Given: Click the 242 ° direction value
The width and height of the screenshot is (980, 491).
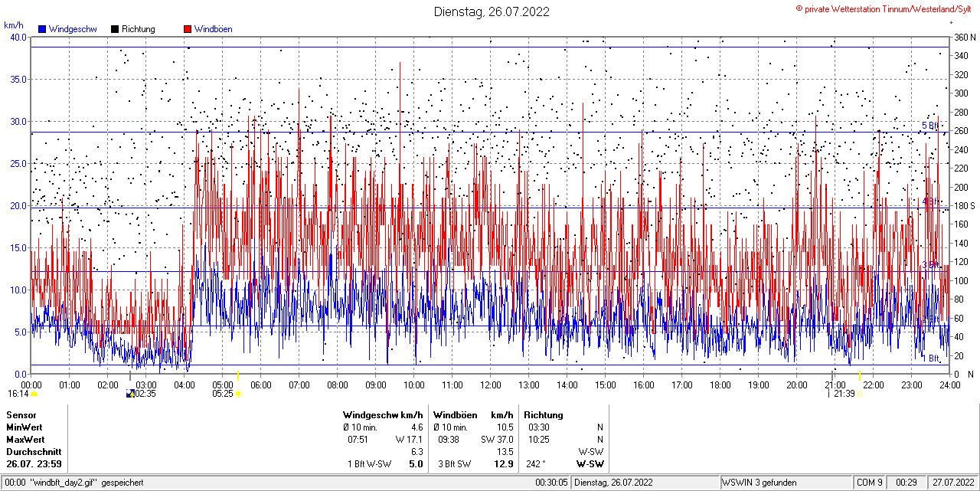Looking at the screenshot, I should click(x=537, y=464).
